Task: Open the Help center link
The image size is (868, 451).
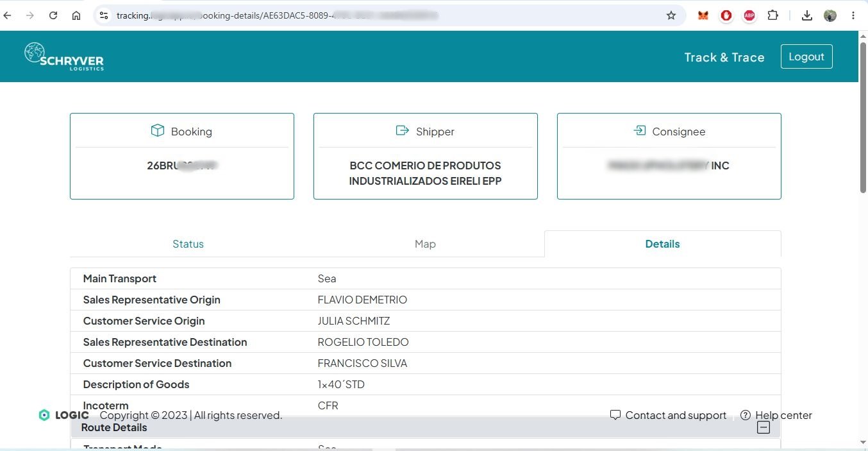Action: pos(776,415)
